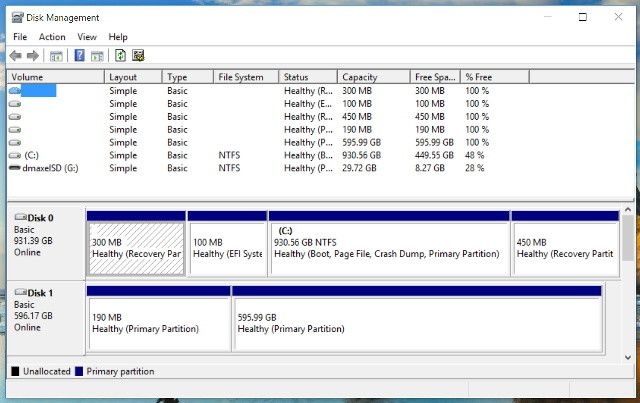Click the 930.56 GB capacity cell
Image resolution: width=640 pixels, height=403 pixels.
[361, 155]
